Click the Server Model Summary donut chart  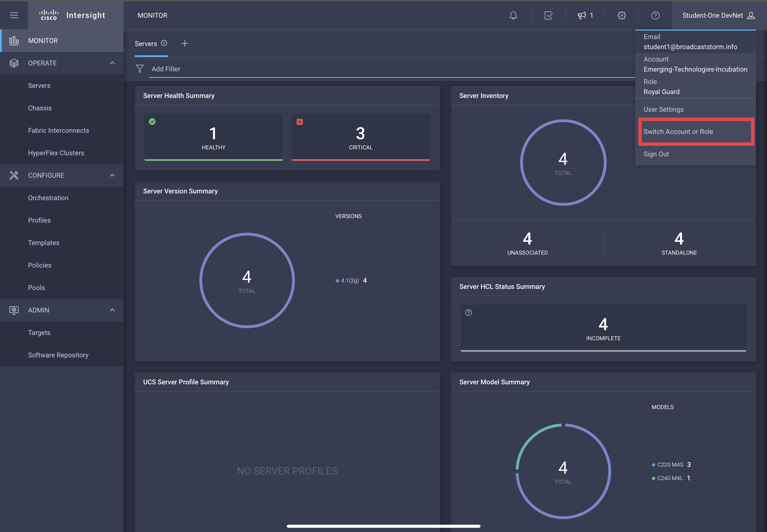(x=563, y=471)
